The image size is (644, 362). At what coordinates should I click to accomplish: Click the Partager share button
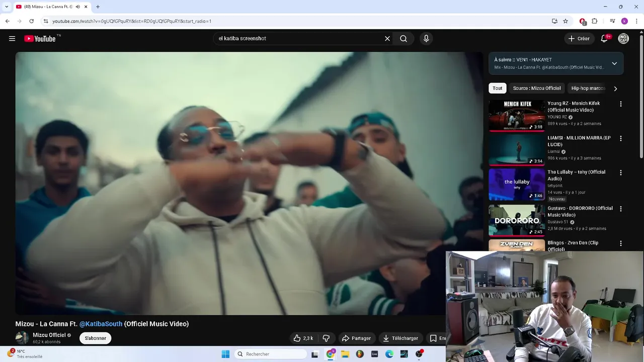point(356,338)
